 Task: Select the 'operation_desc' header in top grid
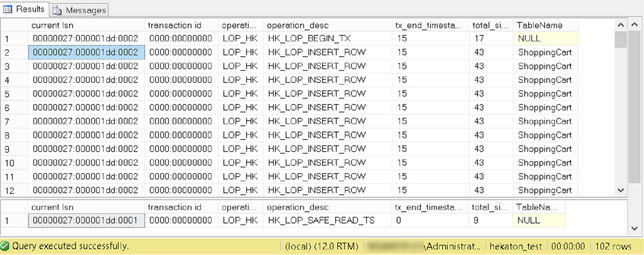tap(327, 25)
